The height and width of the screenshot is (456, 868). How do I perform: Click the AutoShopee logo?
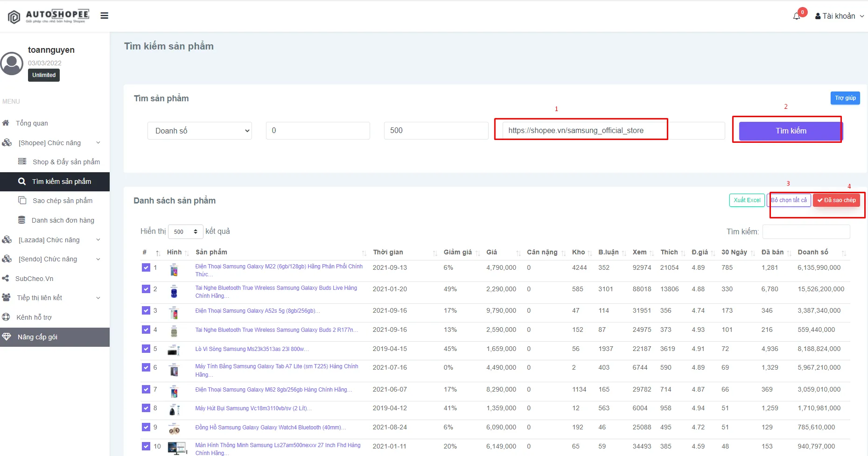pyautogui.click(x=48, y=16)
